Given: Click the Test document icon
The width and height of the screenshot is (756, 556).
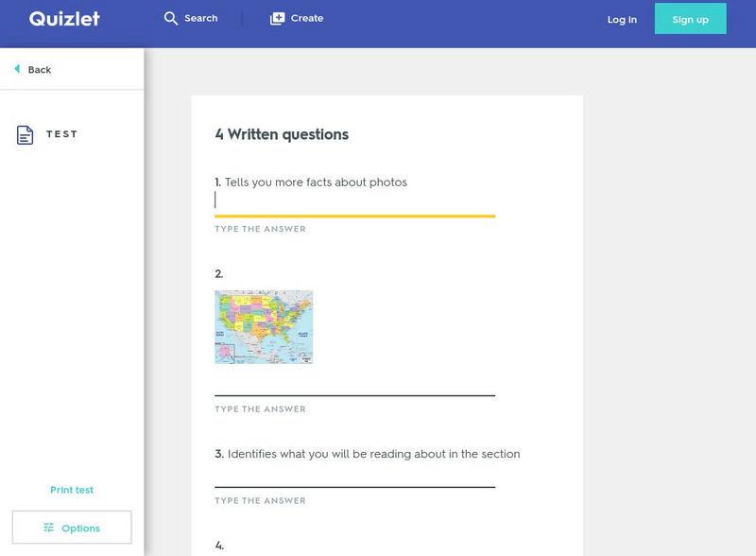Looking at the screenshot, I should (x=26, y=134).
